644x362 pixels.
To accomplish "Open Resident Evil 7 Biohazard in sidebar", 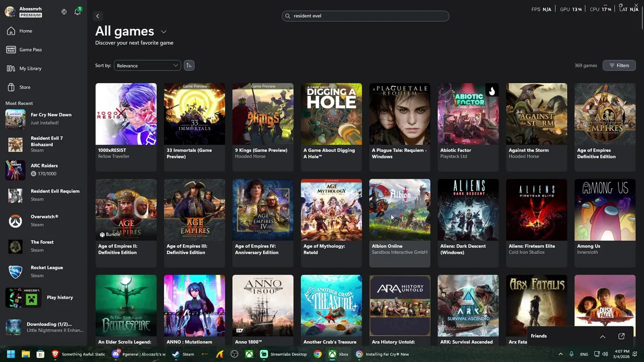I will click(x=44, y=144).
